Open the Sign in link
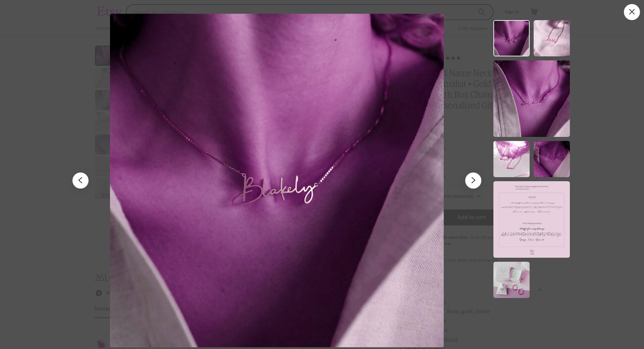 click(512, 12)
